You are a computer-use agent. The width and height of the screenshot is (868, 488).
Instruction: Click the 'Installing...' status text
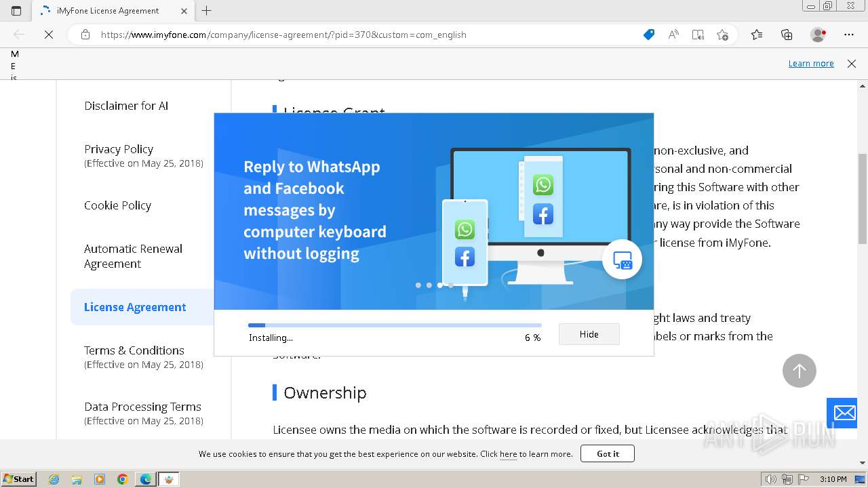[271, 338]
